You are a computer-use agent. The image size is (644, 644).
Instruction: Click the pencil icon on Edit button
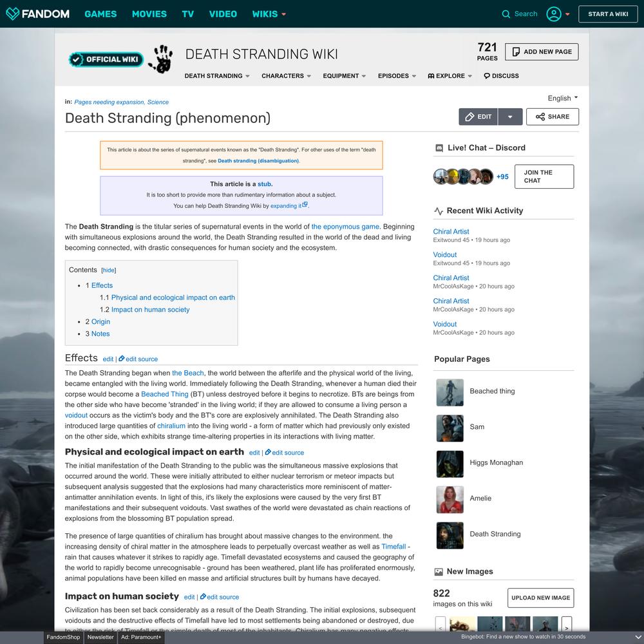469,117
